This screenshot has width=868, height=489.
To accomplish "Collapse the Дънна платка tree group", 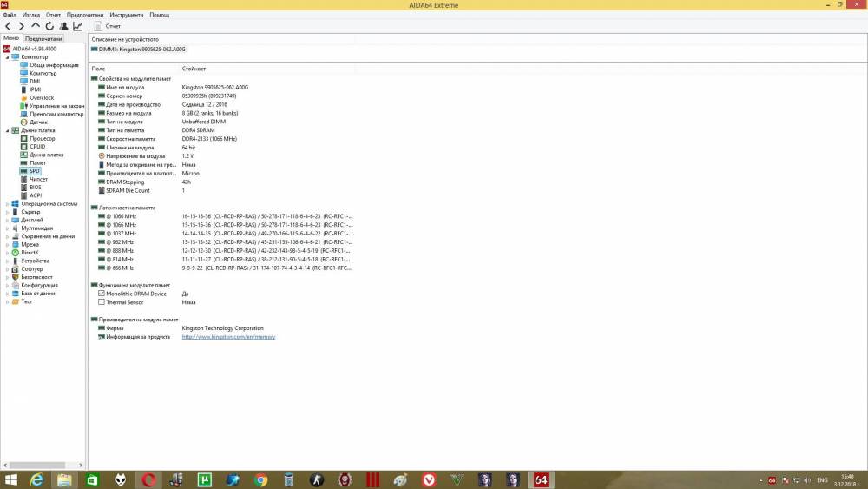I will point(7,130).
